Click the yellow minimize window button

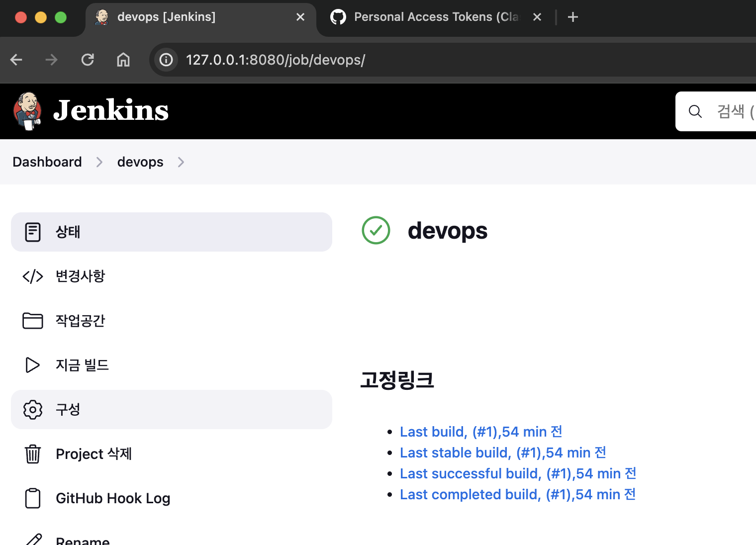(41, 17)
